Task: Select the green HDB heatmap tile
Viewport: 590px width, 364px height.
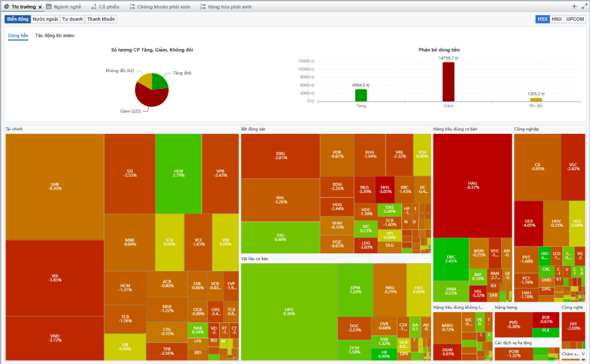Action: pyautogui.click(x=178, y=173)
